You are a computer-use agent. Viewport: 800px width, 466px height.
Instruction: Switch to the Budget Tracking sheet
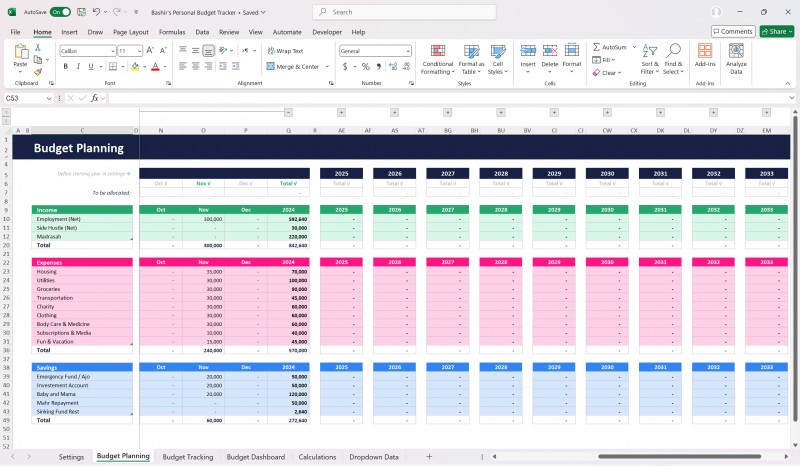[x=188, y=457]
